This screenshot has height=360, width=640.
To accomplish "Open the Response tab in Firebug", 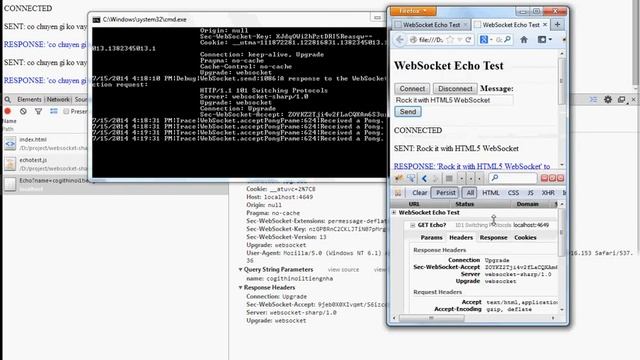I will (x=493, y=237).
